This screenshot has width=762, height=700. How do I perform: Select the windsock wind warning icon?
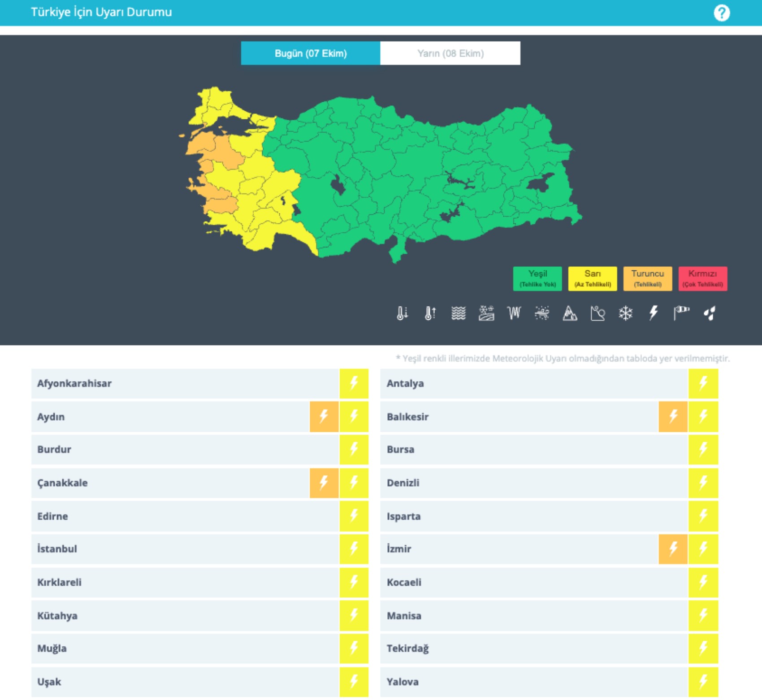pos(681,313)
